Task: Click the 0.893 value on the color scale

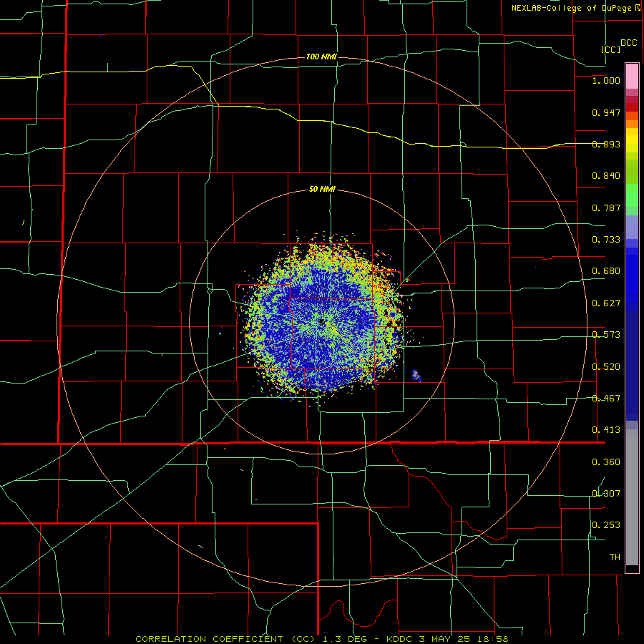Action: [x=606, y=144]
